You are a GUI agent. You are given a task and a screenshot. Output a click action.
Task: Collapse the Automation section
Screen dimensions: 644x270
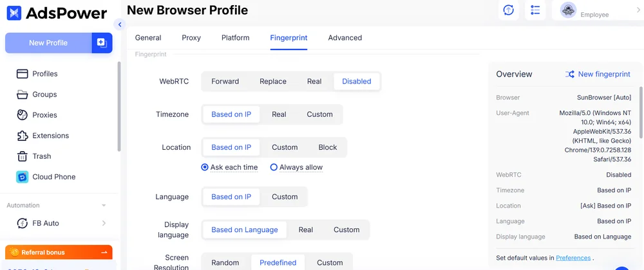104,206
